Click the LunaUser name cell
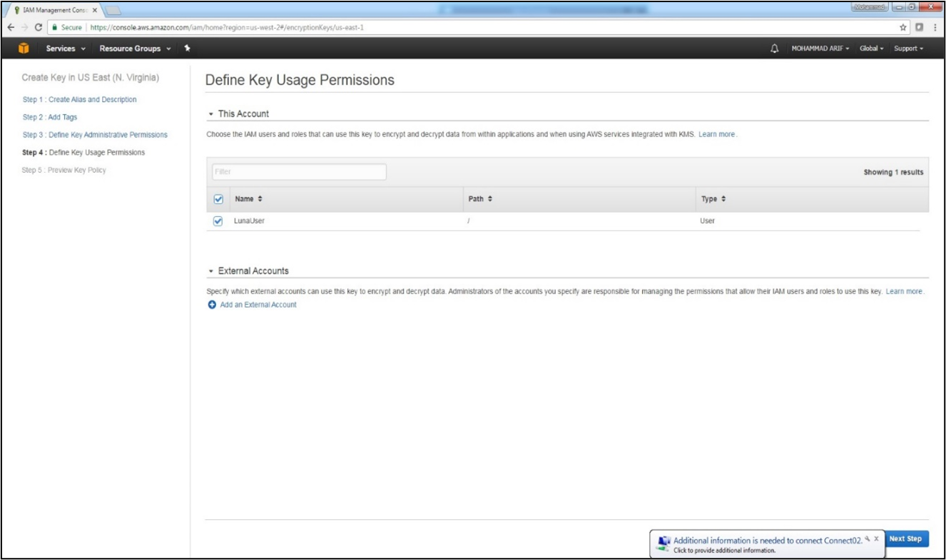 click(x=249, y=221)
